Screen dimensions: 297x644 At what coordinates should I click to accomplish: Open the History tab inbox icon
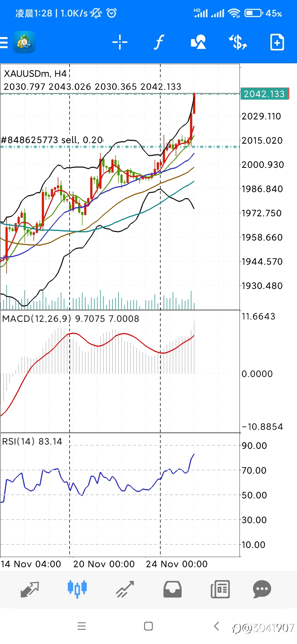(172, 589)
